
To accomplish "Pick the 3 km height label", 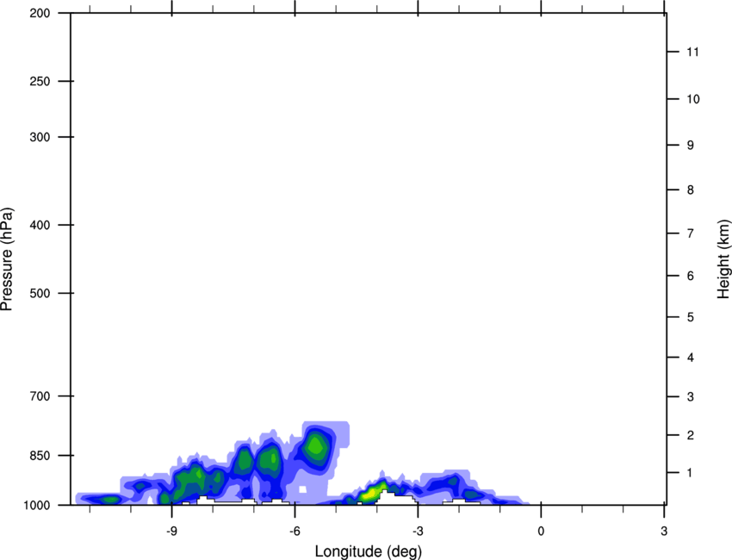I will 690,396.
